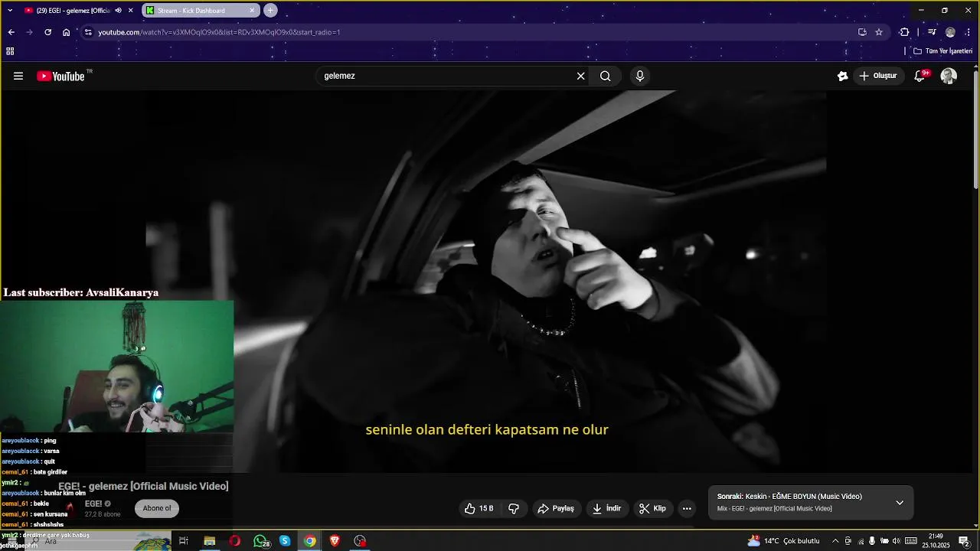Share video via 'Paylaş' button
The width and height of the screenshot is (980, 551).
pyautogui.click(x=556, y=508)
